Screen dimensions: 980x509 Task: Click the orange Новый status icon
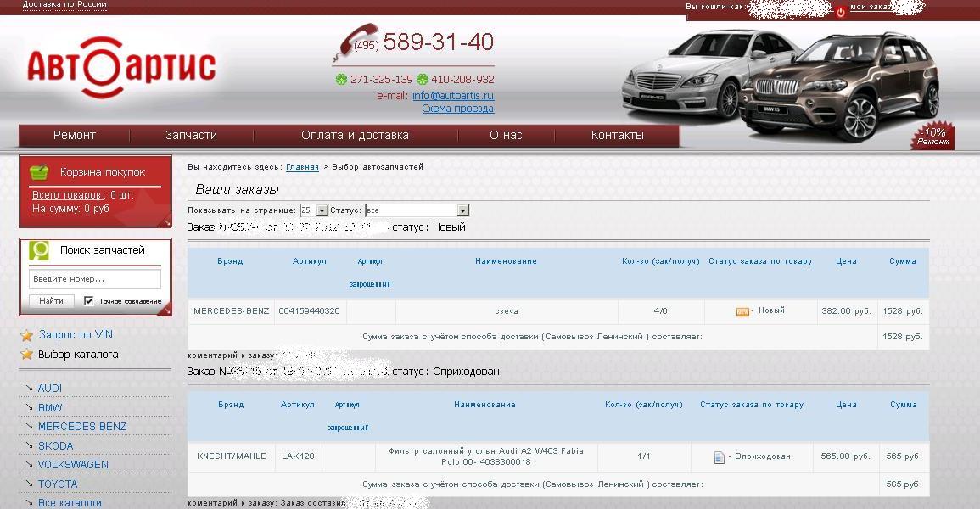(x=742, y=311)
